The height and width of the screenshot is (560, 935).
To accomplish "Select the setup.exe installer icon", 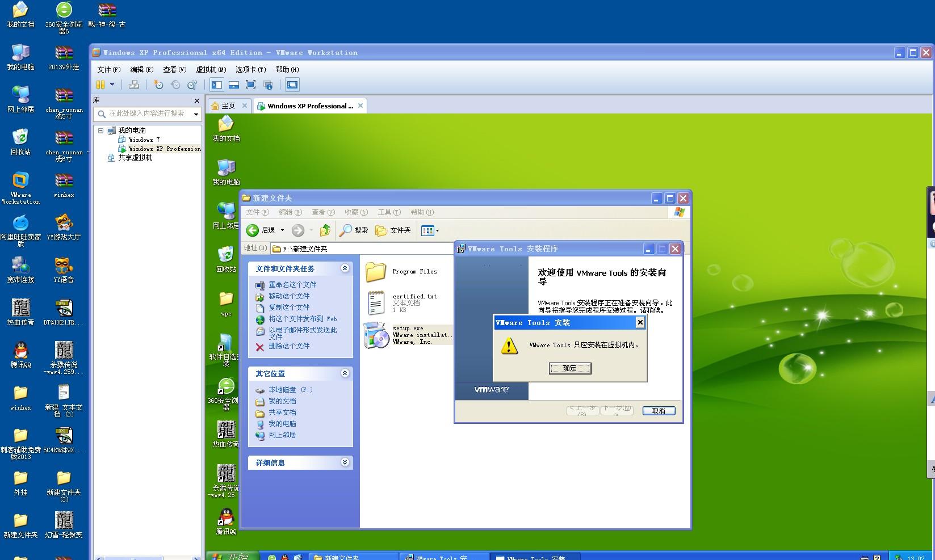I will click(375, 335).
